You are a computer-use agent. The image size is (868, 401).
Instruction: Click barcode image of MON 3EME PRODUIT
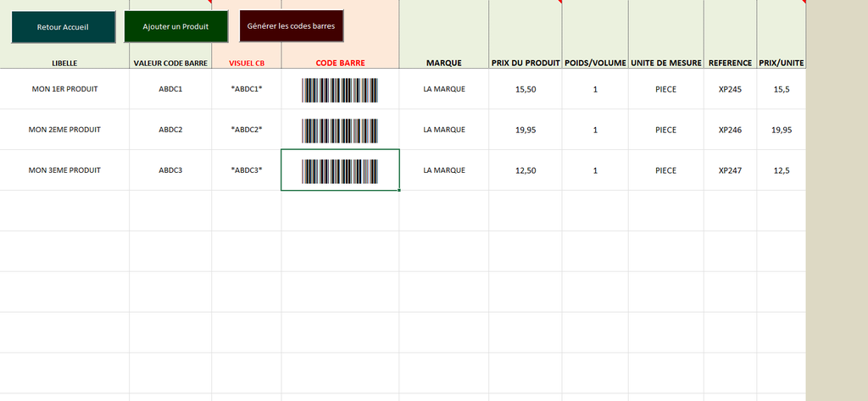click(x=340, y=172)
